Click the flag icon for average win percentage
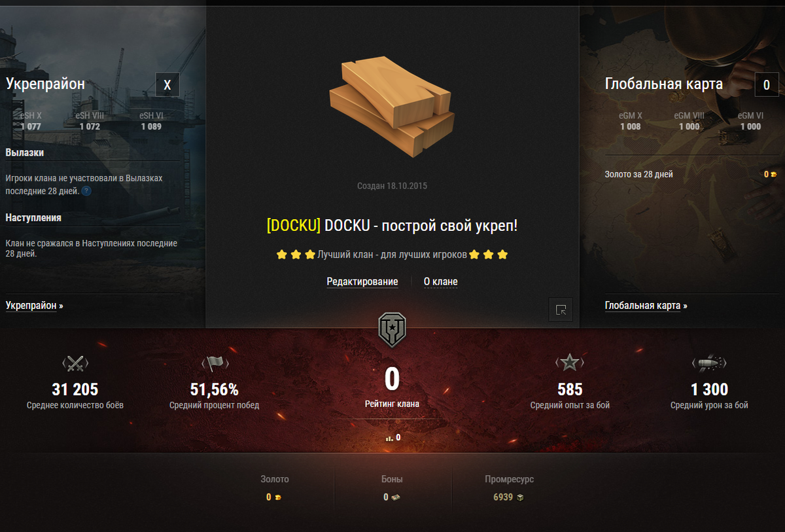 click(215, 364)
